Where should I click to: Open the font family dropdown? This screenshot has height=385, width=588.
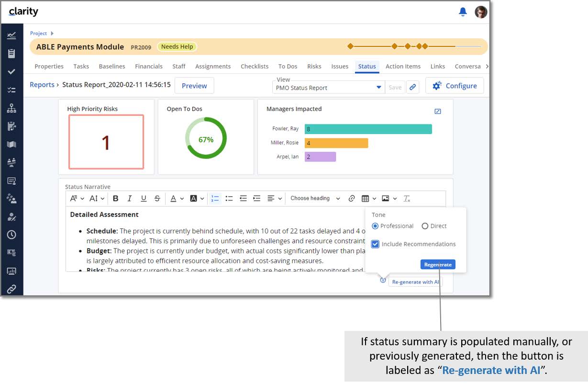pyautogui.click(x=77, y=198)
